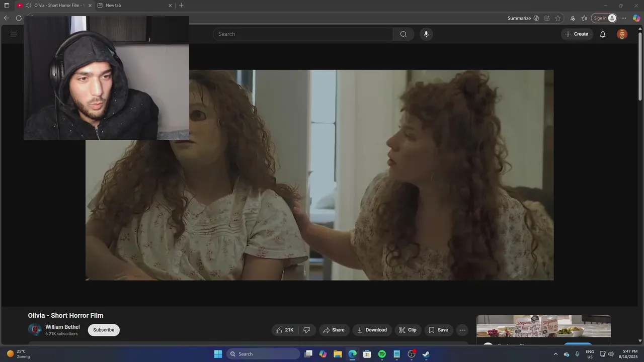Open William Bethel channel name link
Viewport: 644px width, 362px height.
click(62, 327)
